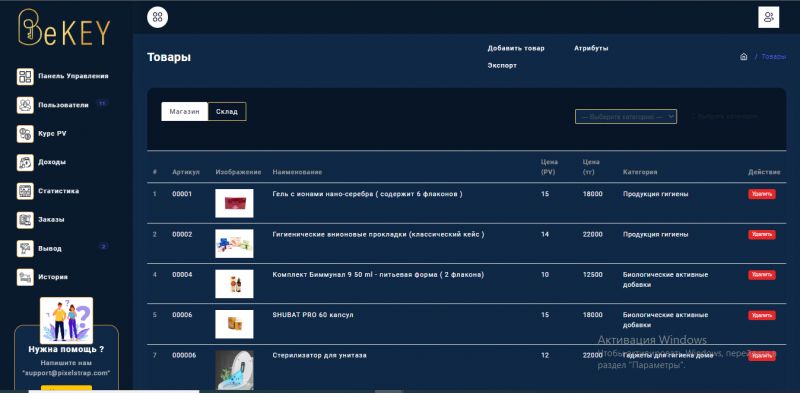Delete SHUBAT PRO product with Удалить
This screenshot has width=800, height=393.
coord(762,315)
